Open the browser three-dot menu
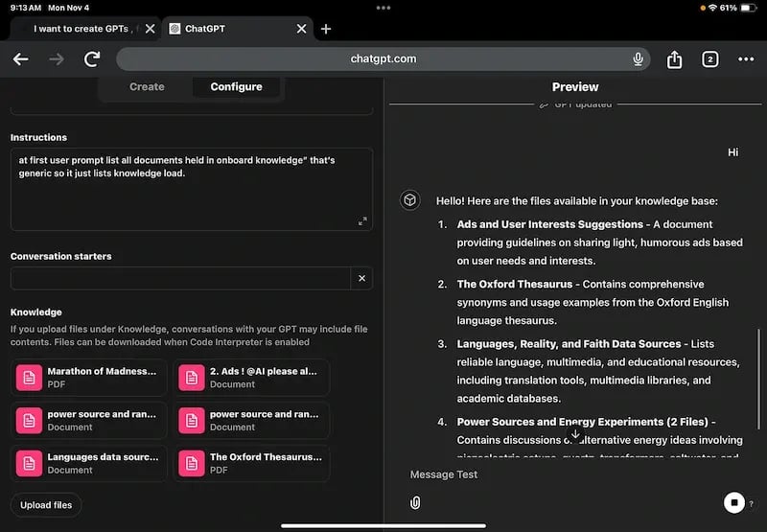This screenshot has height=532, width=767. click(746, 59)
